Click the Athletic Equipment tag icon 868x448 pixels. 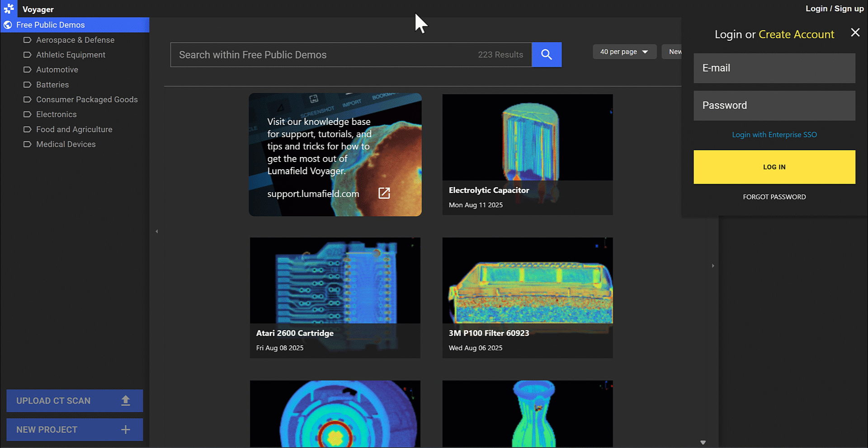(x=27, y=55)
